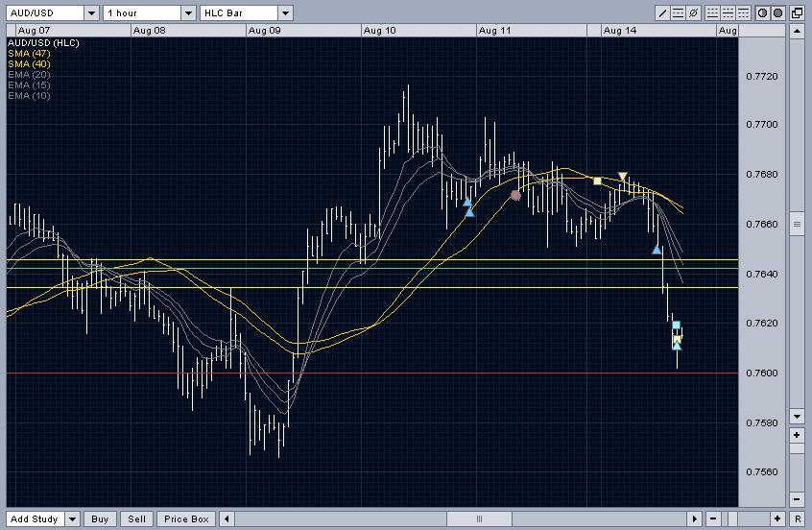This screenshot has height=530, width=812.
Task: Choose line style with solid middle line
Action: click(x=728, y=12)
